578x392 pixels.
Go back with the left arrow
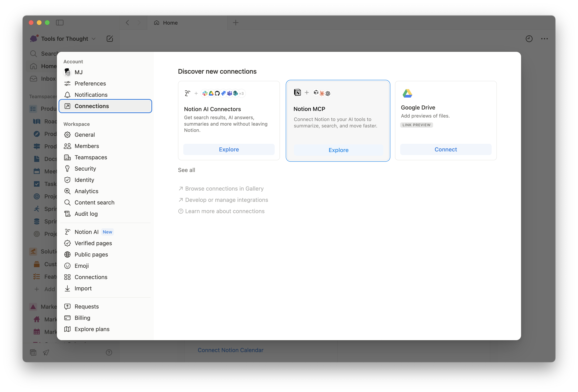click(x=127, y=23)
